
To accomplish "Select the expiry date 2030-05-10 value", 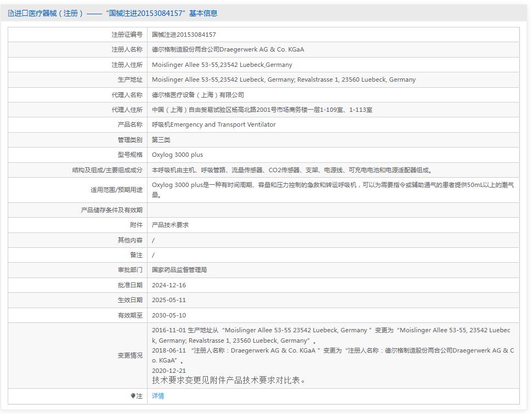I will coord(172,315).
